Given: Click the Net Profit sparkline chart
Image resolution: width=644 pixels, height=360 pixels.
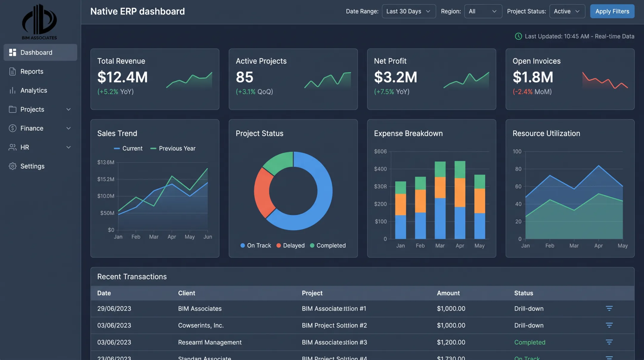Looking at the screenshot, I should (x=466, y=80).
